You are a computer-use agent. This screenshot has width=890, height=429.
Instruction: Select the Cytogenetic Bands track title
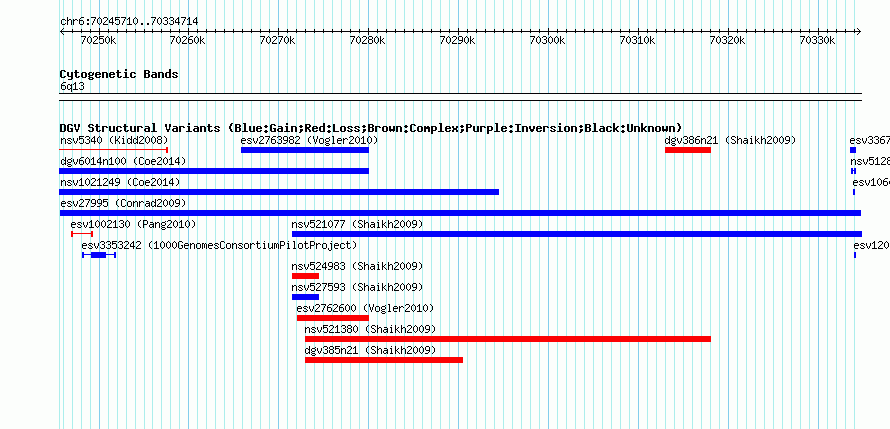point(119,74)
